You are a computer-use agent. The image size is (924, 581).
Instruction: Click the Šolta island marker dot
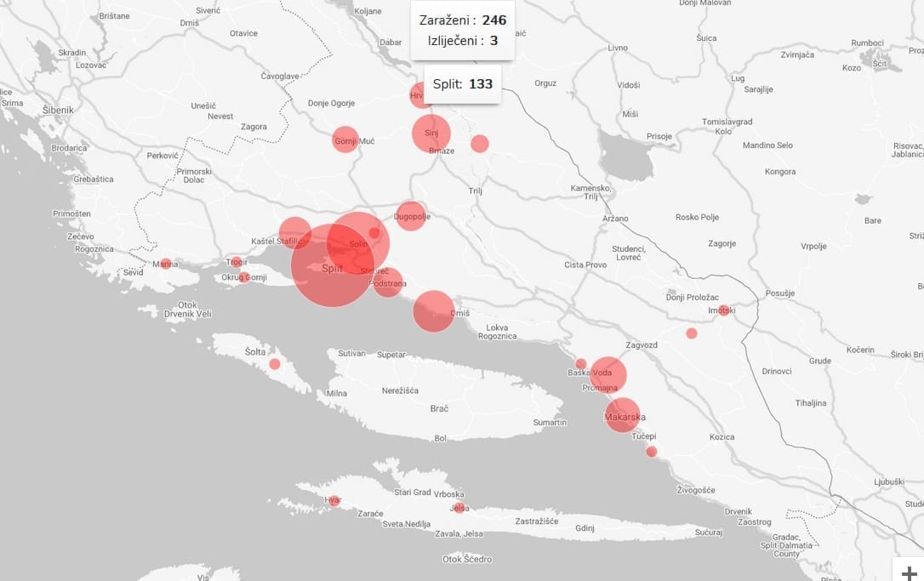click(x=275, y=364)
